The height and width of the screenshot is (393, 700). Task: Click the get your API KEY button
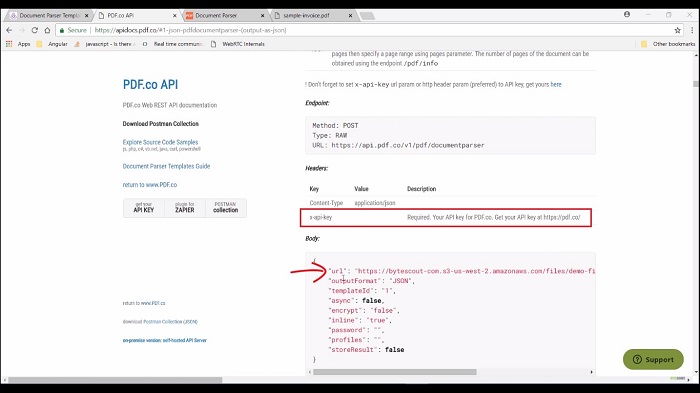[x=143, y=208]
